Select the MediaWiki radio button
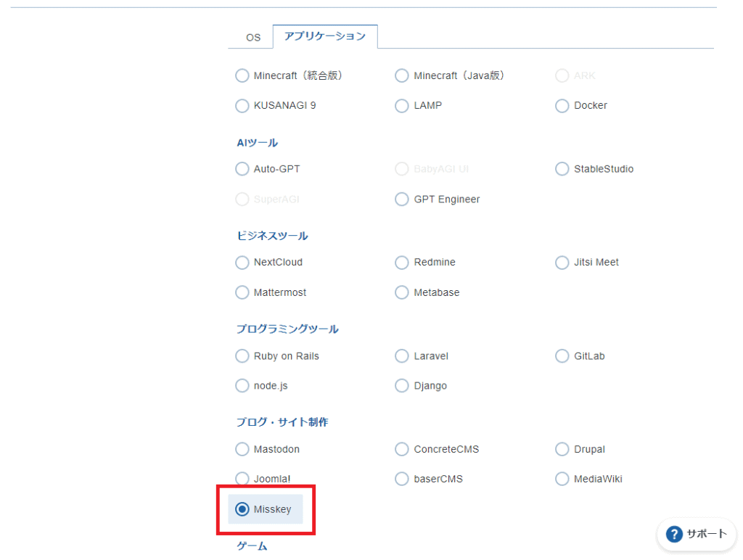The width and height of the screenshot is (743, 560). [x=562, y=479]
